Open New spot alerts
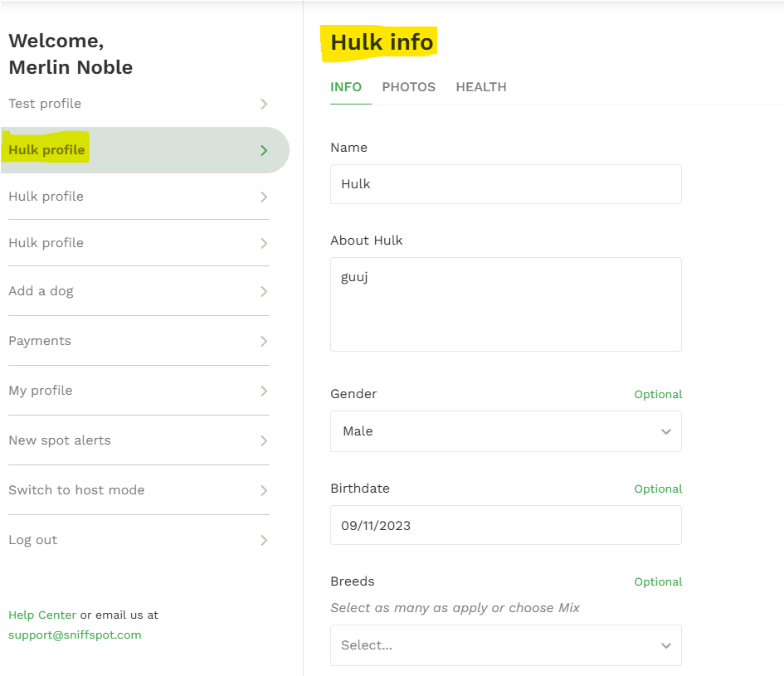784x676 pixels. coord(139,440)
